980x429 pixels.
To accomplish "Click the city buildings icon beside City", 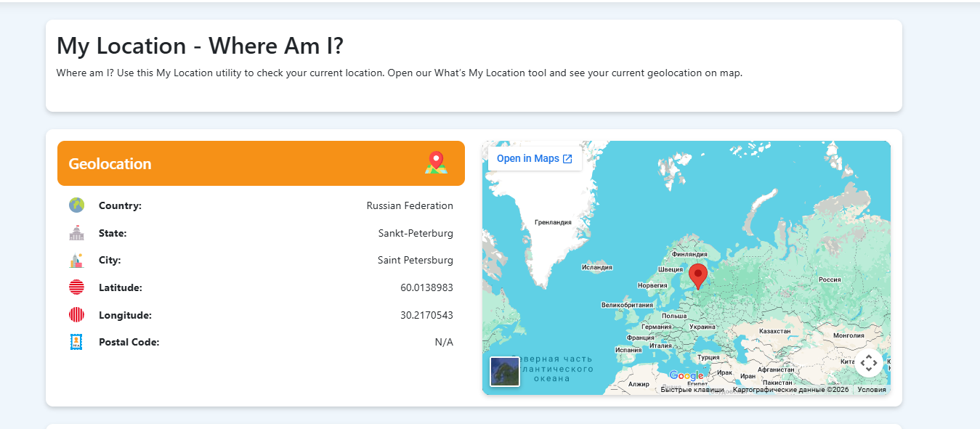I will [76, 260].
